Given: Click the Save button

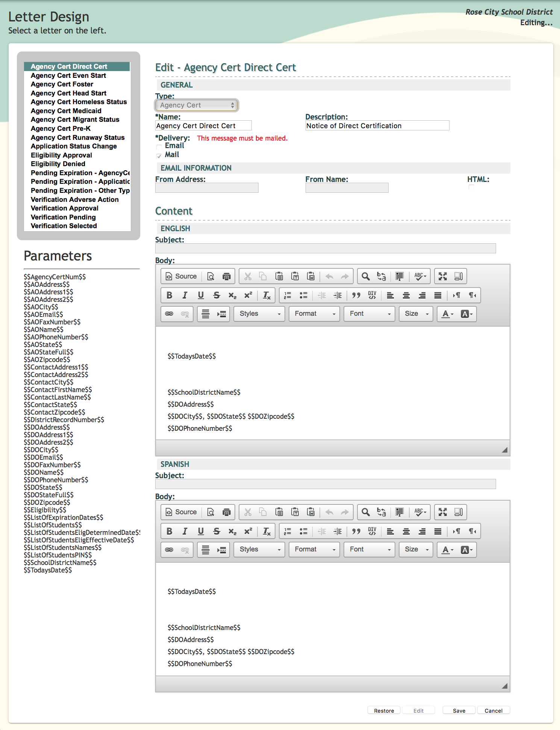Looking at the screenshot, I should pos(459,710).
